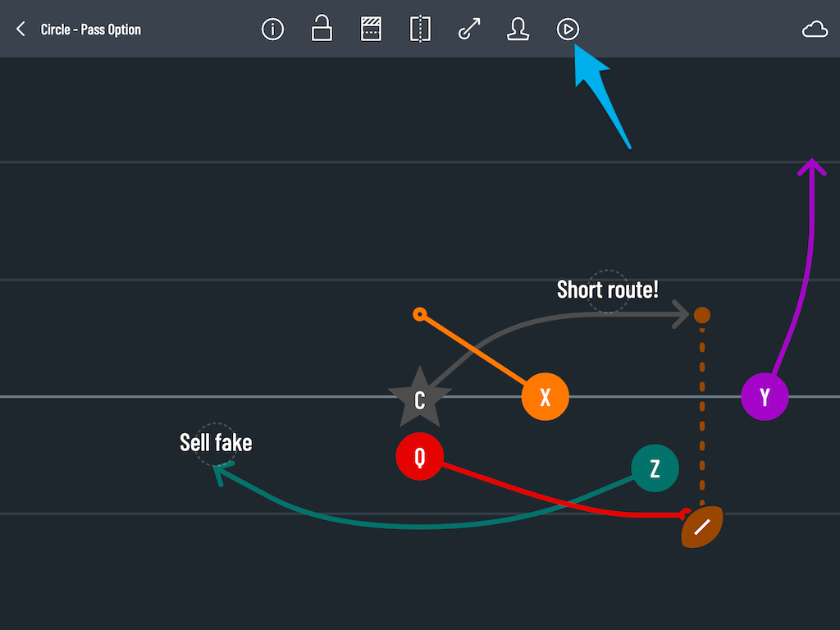This screenshot has height=630, width=840.
Task: Click the brown pass target dot
Action: (x=702, y=315)
